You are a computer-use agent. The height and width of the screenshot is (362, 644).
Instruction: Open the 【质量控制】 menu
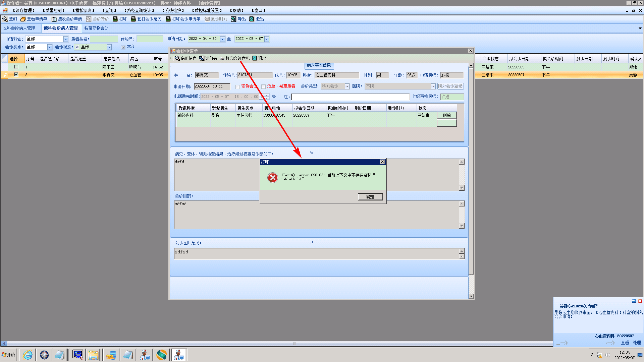pos(54,10)
